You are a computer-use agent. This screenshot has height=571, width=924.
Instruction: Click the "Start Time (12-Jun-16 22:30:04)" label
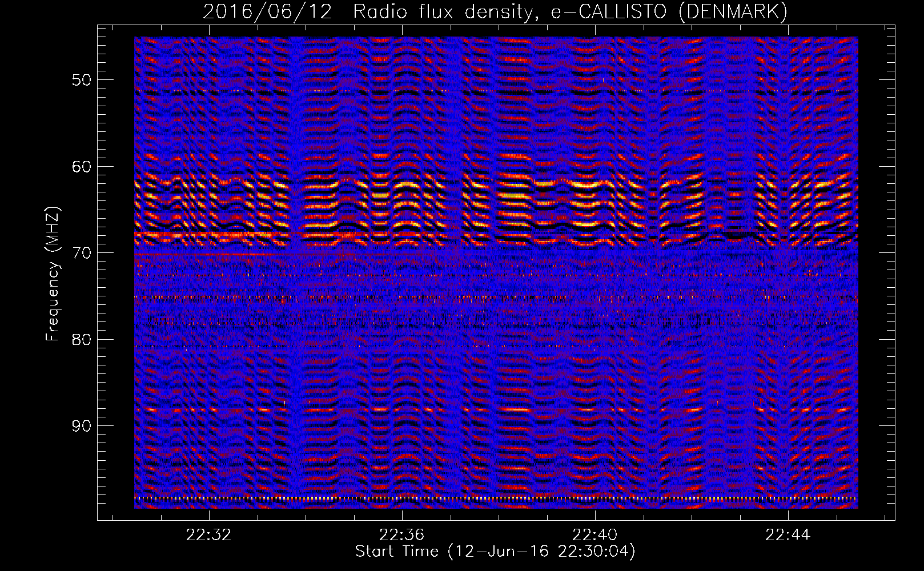495,552
